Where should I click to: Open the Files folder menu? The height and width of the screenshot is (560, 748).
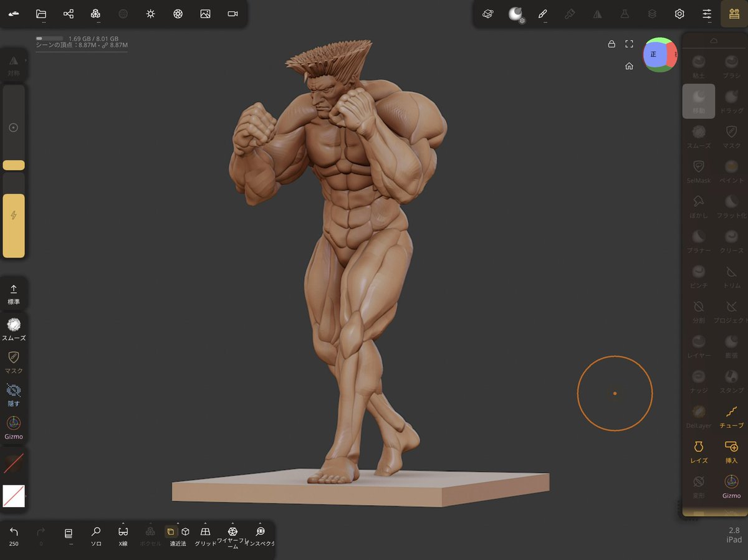pyautogui.click(x=41, y=14)
